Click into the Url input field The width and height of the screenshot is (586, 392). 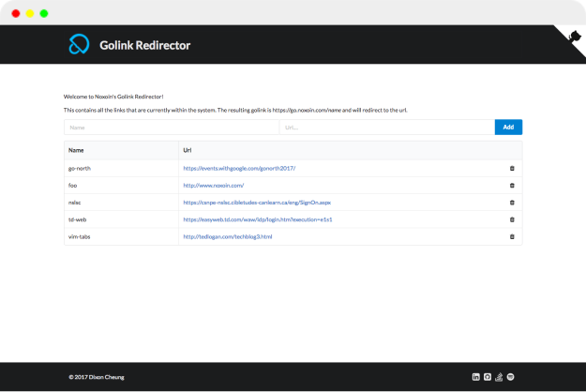(x=385, y=127)
